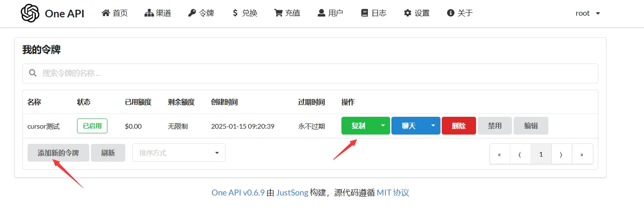This screenshot has width=644, height=212.
Task: Sort by the 名称 column header
Action: tap(34, 102)
